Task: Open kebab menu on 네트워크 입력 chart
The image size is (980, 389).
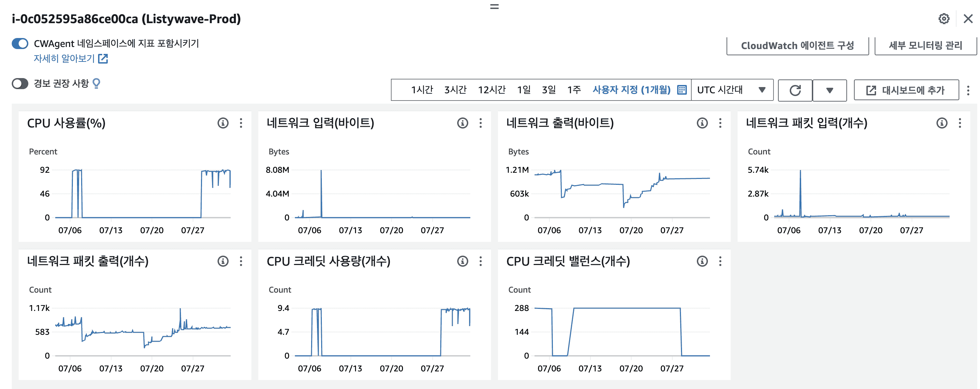Action: click(x=480, y=123)
